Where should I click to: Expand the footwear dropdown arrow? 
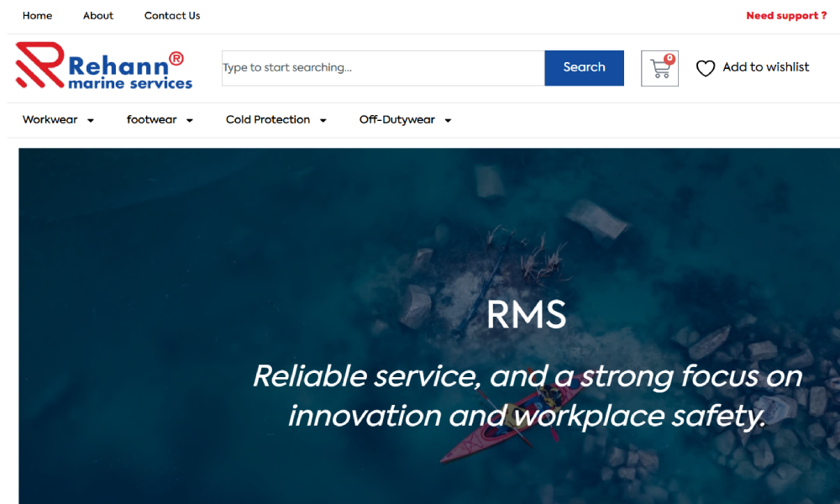coord(190,120)
